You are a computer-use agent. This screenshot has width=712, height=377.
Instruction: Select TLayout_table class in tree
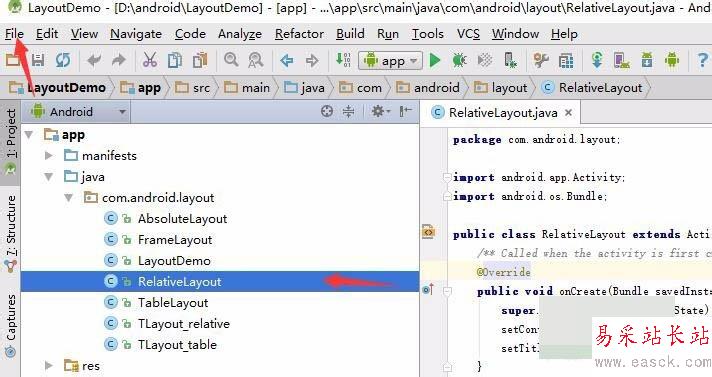[x=177, y=344]
